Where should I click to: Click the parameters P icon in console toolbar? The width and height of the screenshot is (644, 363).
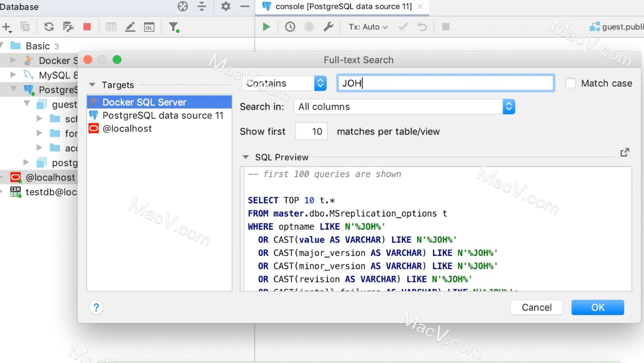(x=309, y=27)
